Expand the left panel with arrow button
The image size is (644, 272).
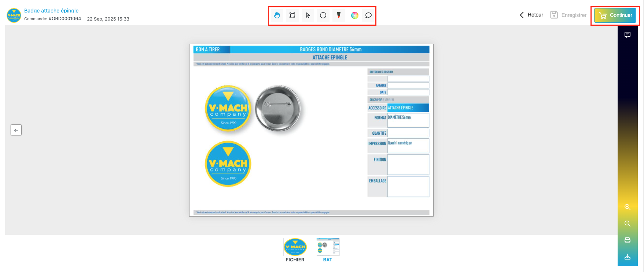pos(16,130)
